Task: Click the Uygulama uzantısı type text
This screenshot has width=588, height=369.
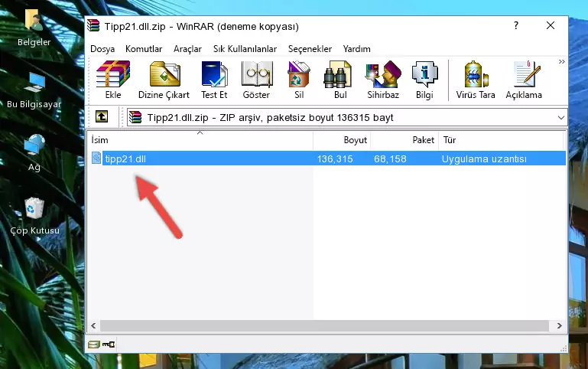Action: point(484,158)
